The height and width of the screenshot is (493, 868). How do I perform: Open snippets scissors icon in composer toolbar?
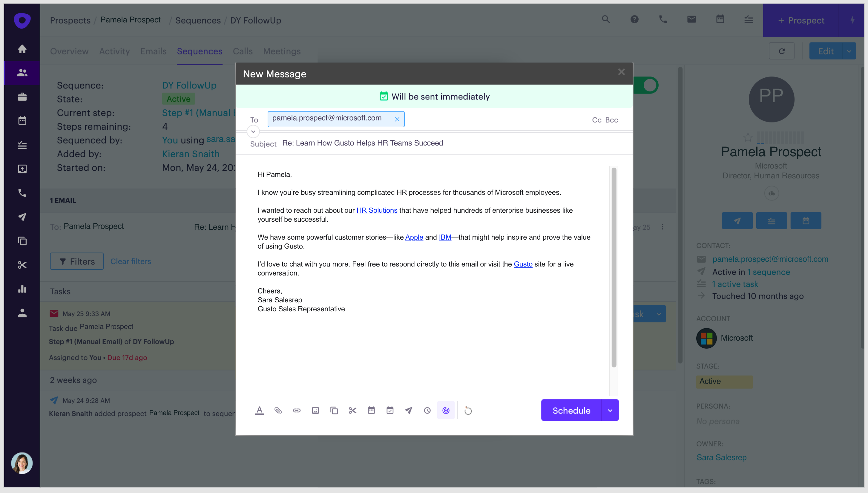tap(353, 410)
